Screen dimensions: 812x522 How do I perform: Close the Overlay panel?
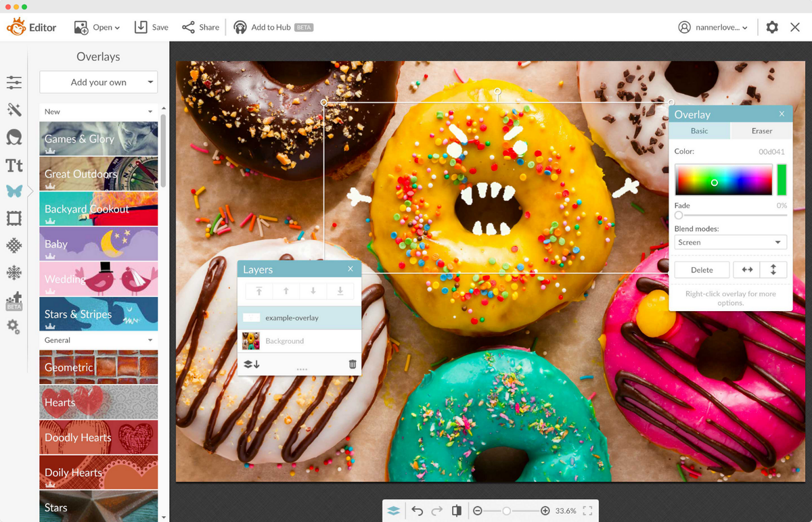pos(782,114)
